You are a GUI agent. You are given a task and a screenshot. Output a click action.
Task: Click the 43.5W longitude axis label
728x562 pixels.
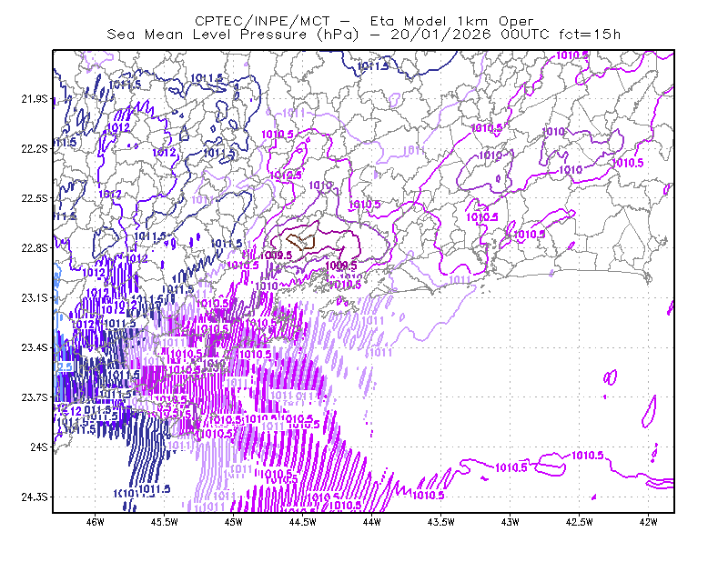[x=440, y=522]
